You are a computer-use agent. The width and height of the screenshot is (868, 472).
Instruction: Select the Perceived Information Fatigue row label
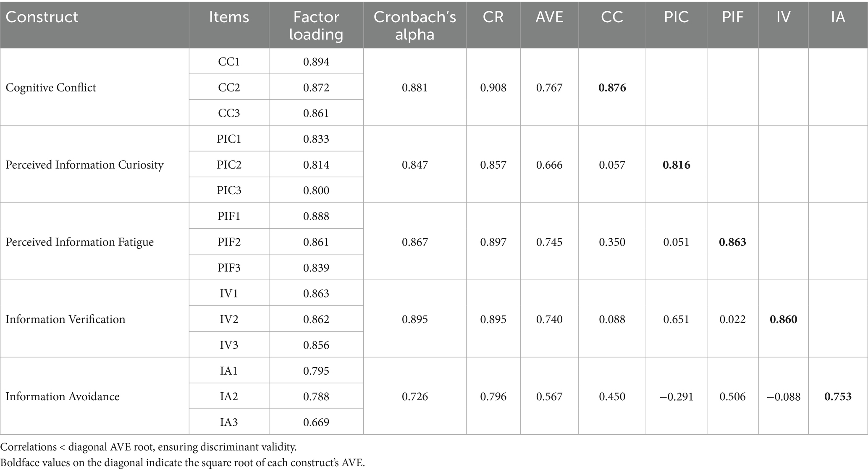(x=80, y=242)
